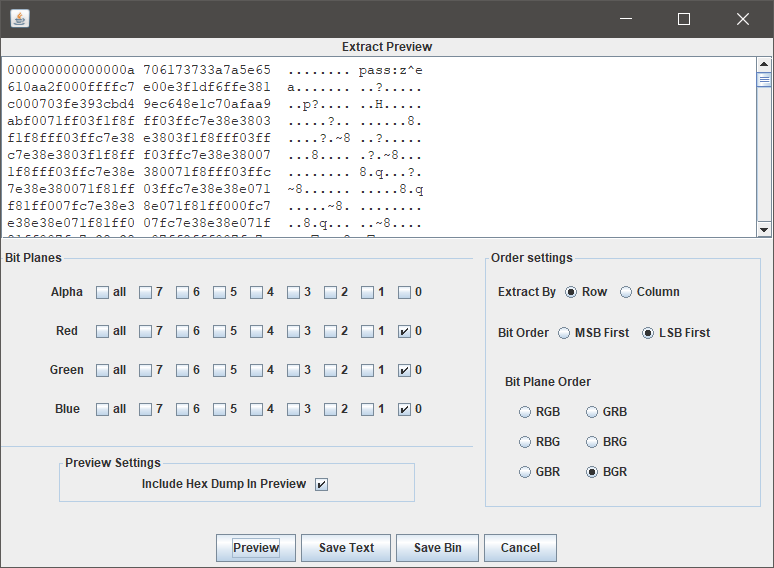Click the hex text 706173733a7a5e65
Image resolution: width=774 pixels, height=568 pixels.
(x=207, y=70)
